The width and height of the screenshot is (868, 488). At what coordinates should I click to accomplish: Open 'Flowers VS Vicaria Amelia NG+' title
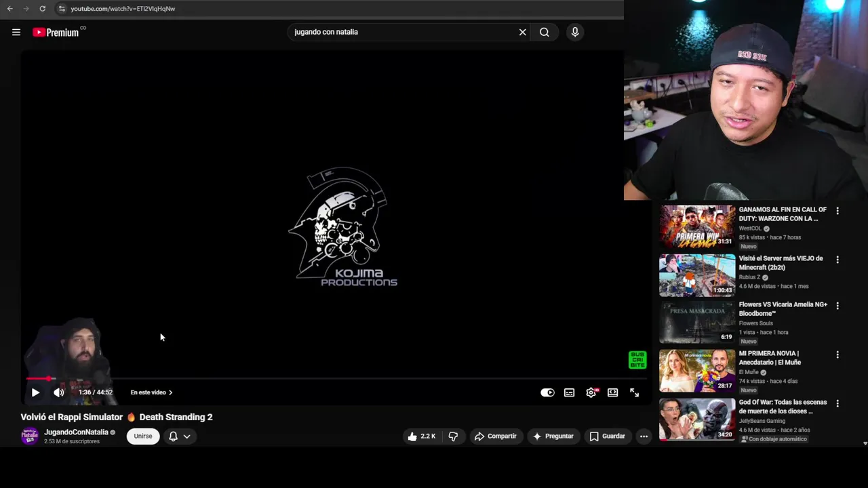click(x=783, y=309)
